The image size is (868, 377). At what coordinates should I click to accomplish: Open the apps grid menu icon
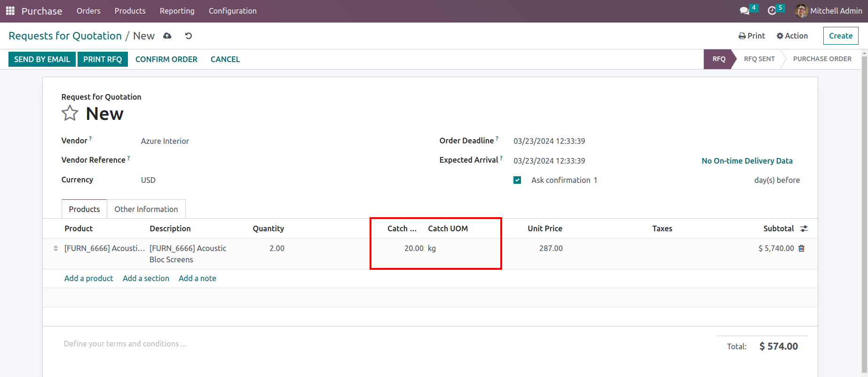point(10,11)
